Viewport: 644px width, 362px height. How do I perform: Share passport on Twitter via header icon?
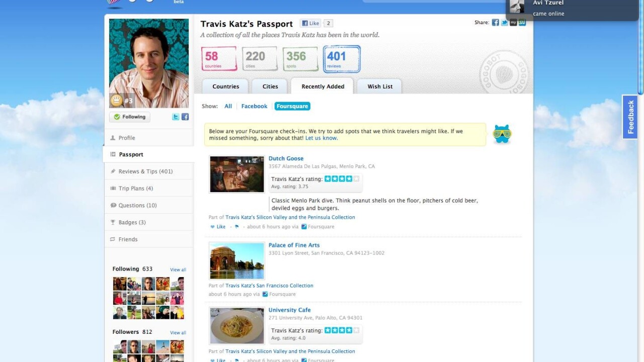(x=504, y=23)
